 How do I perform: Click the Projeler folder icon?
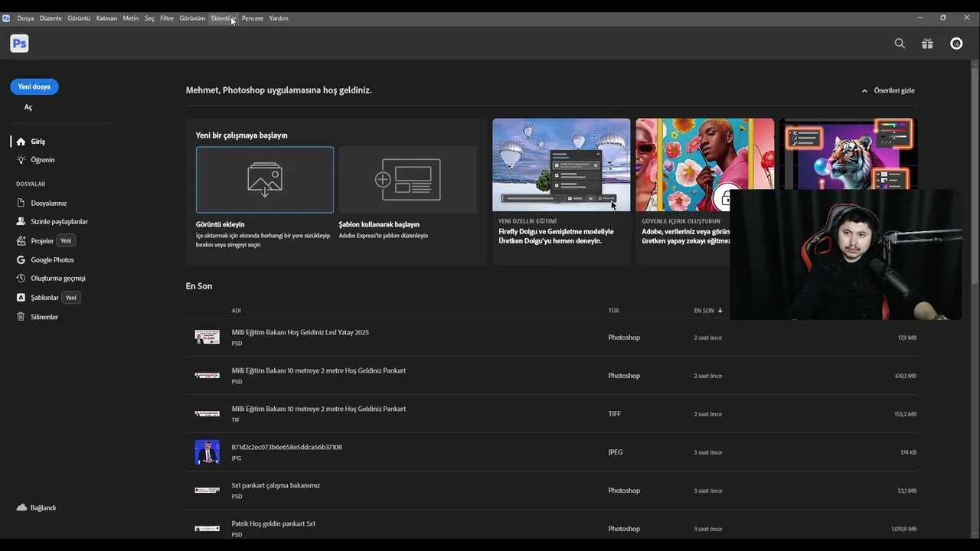[x=21, y=240]
